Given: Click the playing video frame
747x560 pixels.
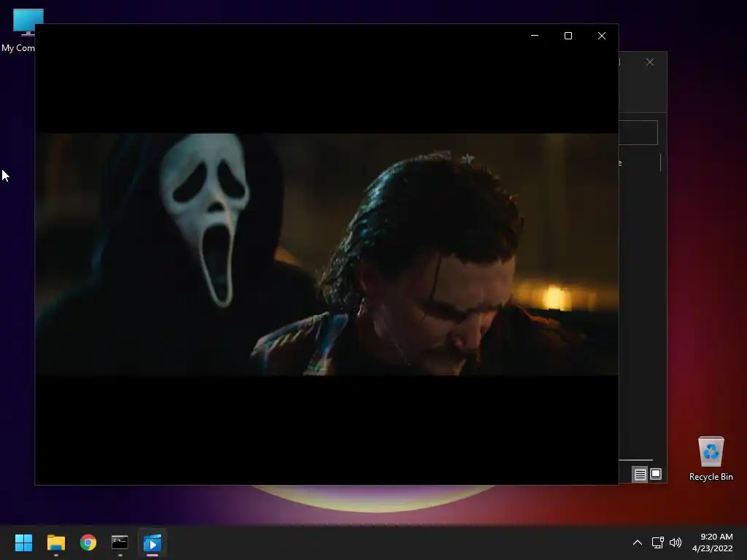Looking at the screenshot, I should point(327,254).
